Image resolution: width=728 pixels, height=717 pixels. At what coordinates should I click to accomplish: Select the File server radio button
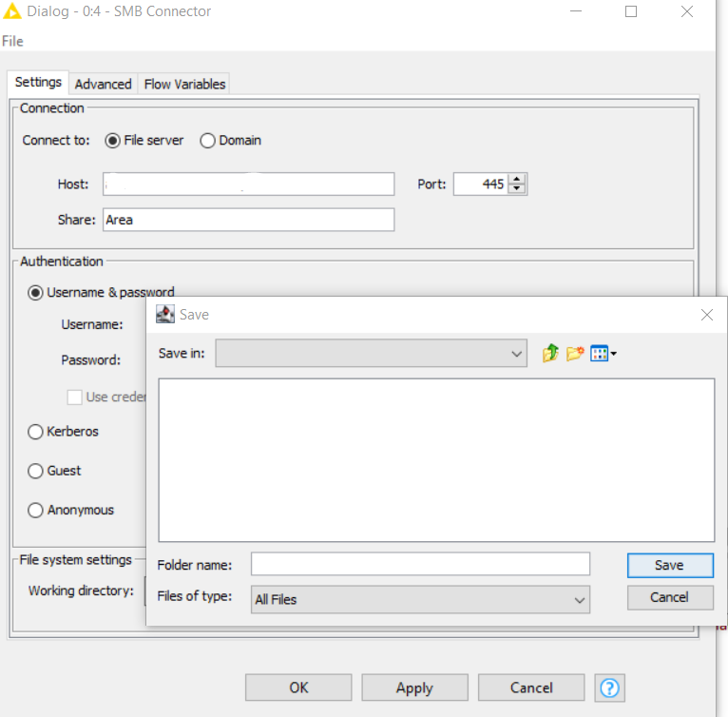pos(113,141)
